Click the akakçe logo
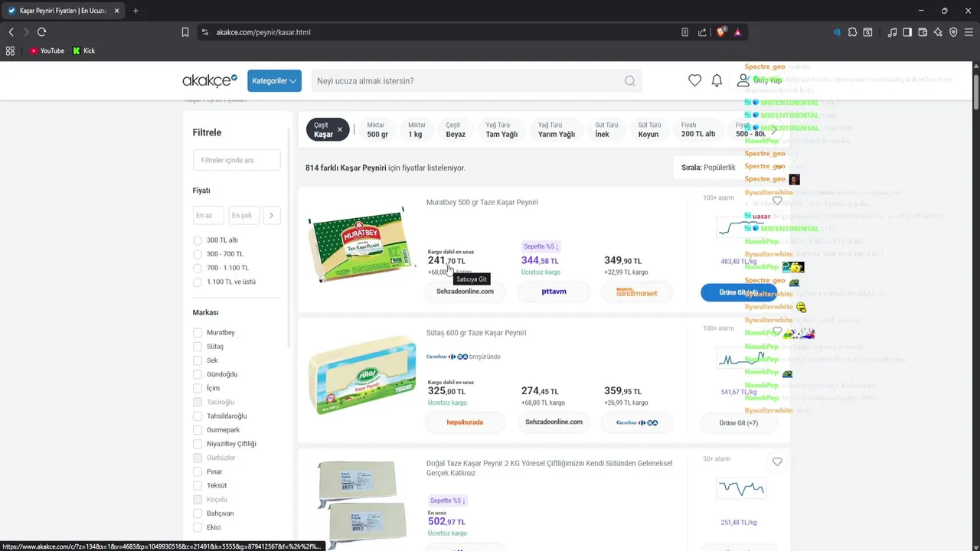This screenshot has height=551, width=980. 210,80
